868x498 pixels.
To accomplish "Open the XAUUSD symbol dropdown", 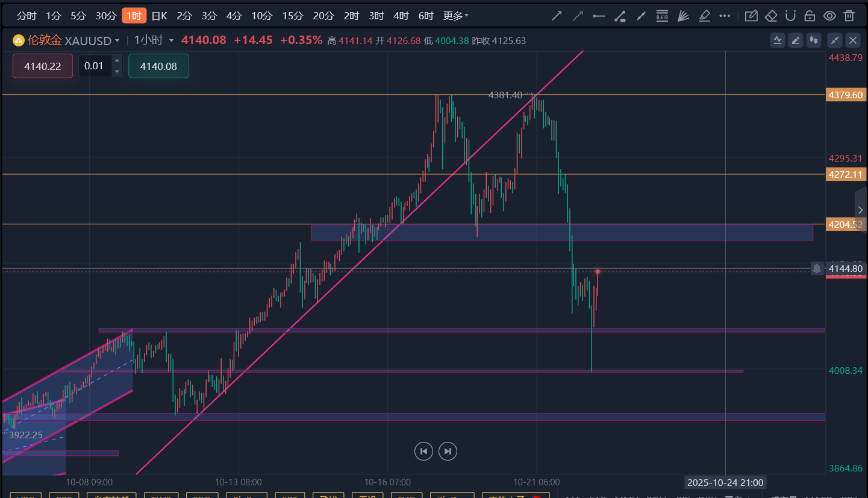I will coord(92,41).
